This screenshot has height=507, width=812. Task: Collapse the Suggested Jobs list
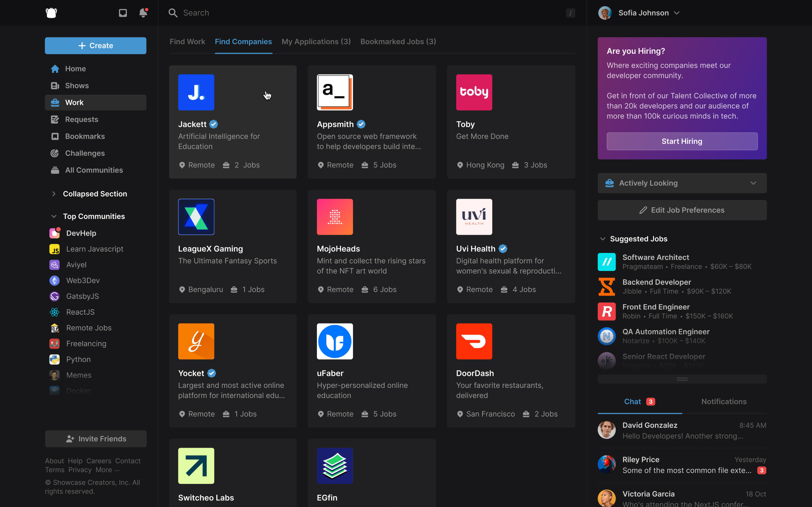[x=603, y=239]
